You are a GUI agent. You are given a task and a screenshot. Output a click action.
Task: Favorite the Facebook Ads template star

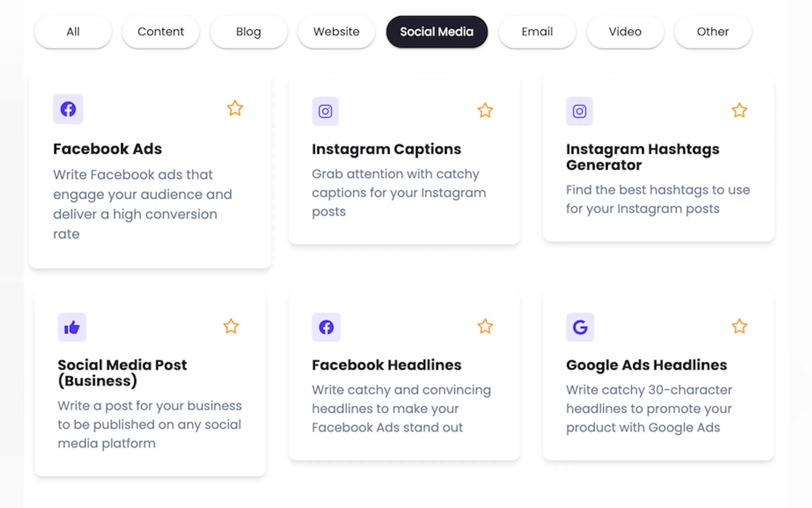coord(235,108)
